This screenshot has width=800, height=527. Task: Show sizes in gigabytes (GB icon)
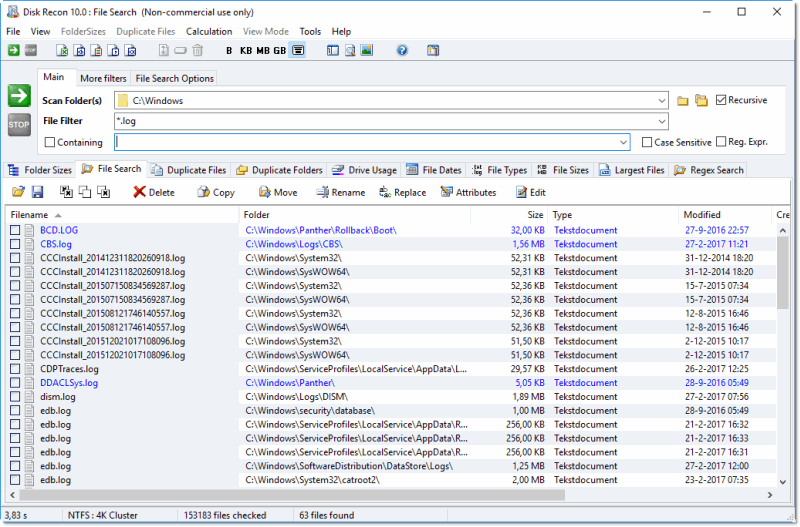pyautogui.click(x=280, y=51)
